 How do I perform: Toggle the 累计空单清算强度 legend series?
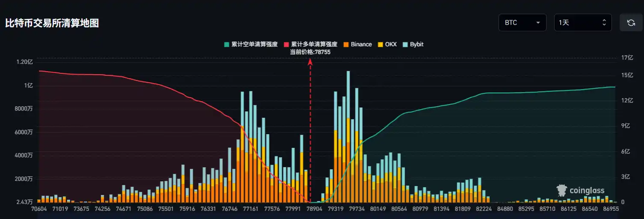[x=251, y=44]
